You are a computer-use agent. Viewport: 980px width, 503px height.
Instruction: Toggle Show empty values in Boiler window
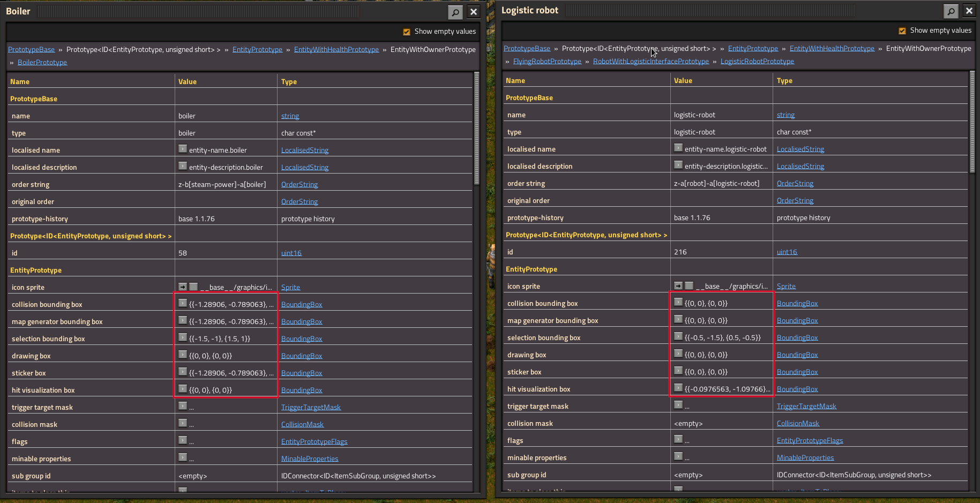407,32
